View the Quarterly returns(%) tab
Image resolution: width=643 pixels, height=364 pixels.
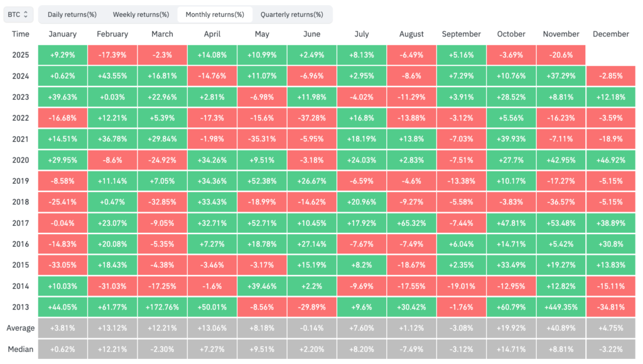293,13
